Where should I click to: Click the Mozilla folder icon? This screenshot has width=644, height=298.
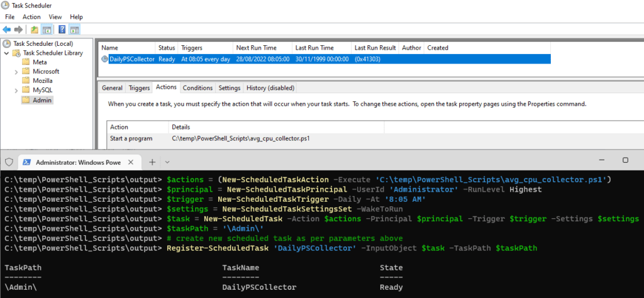[x=26, y=80]
